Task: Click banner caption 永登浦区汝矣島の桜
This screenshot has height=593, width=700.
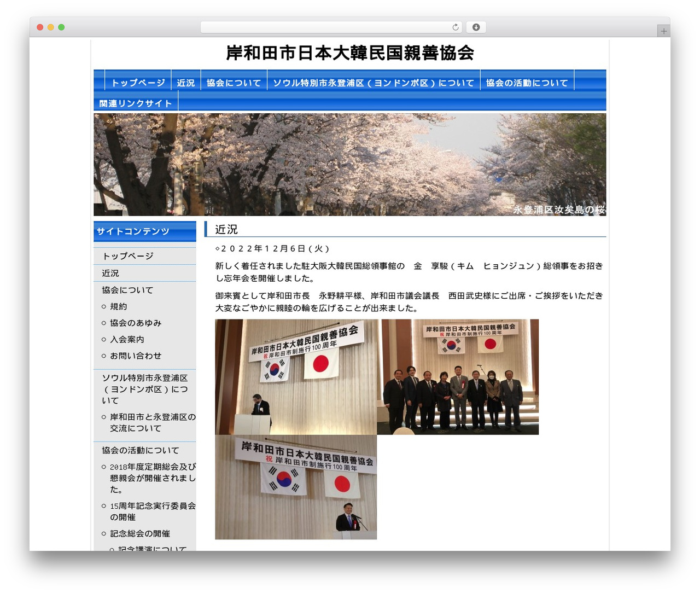Action: point(559,210)
